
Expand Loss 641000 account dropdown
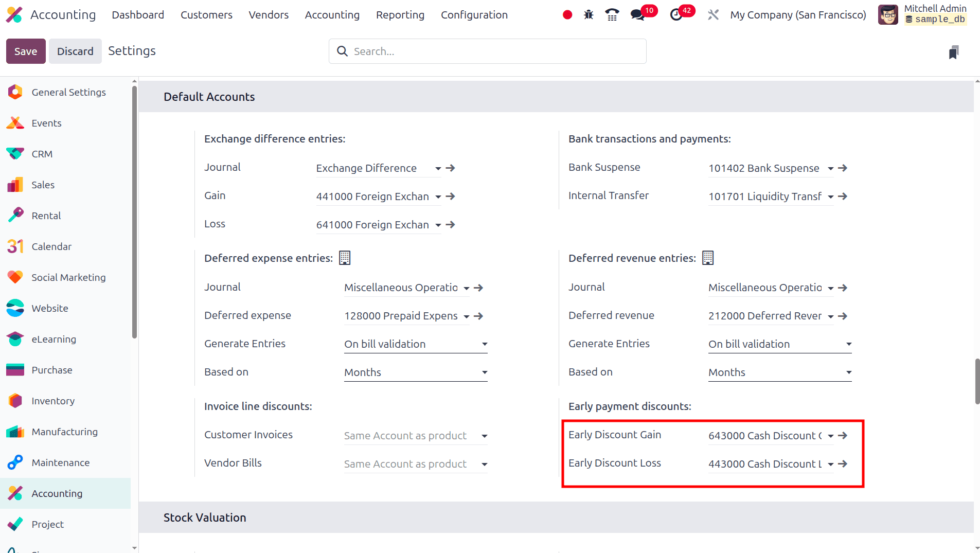click(x=438, y=225)
